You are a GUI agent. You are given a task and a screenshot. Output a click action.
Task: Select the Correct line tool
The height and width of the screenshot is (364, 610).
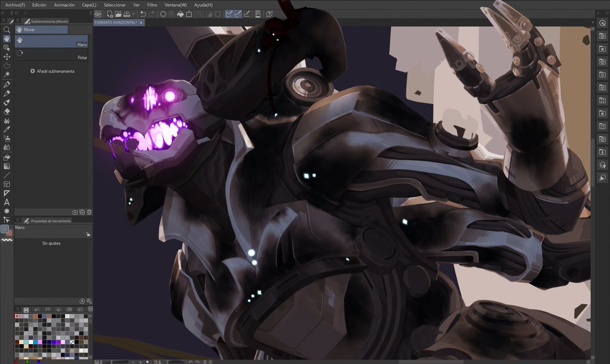click(x=7, y=220)
